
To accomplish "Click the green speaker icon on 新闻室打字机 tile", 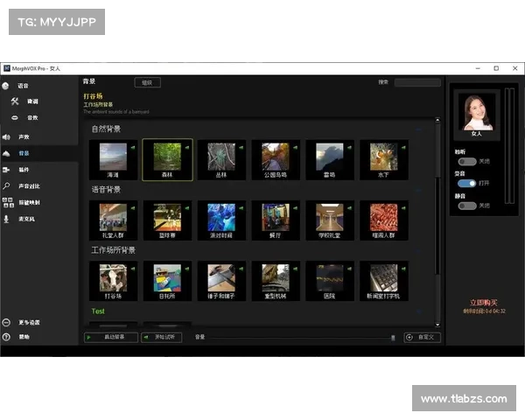I will point(403,269).
